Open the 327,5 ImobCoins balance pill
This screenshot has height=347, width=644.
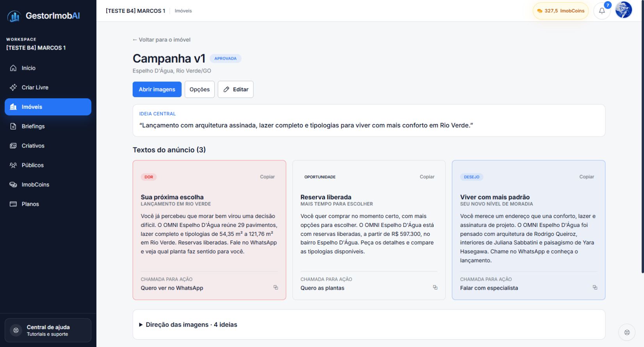560,11
